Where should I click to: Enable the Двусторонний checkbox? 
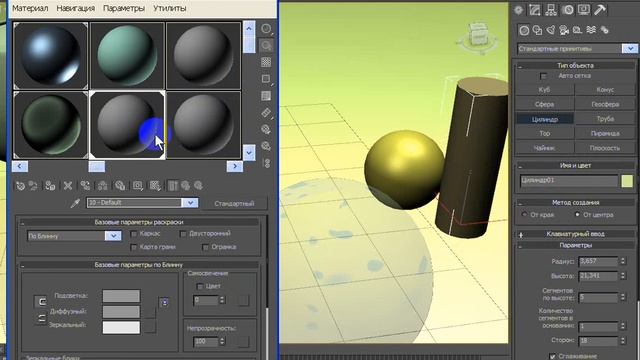pos(183,234)
